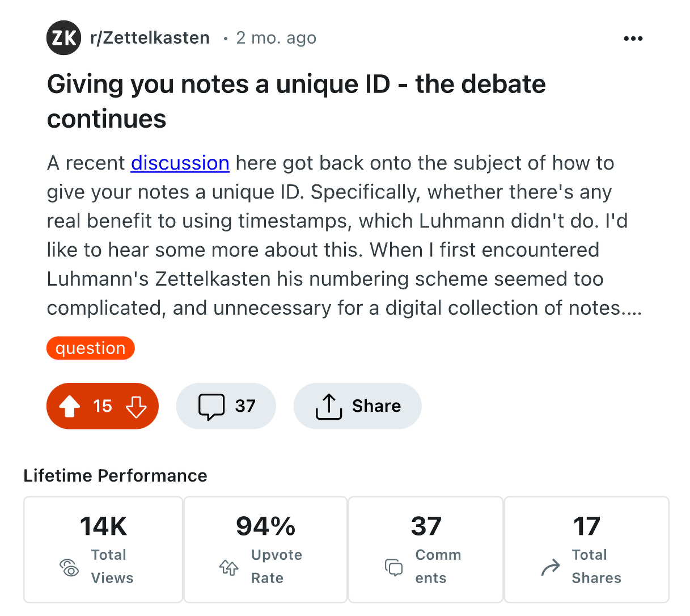Click the comment bubbles icon under Comments stat

(x=393, y=567)
